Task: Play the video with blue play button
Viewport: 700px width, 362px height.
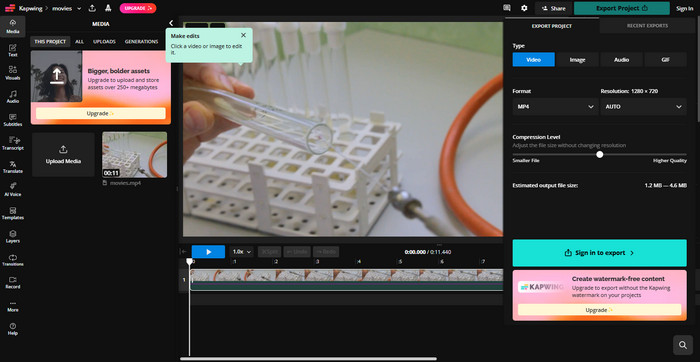Action: tap(208, 252)
